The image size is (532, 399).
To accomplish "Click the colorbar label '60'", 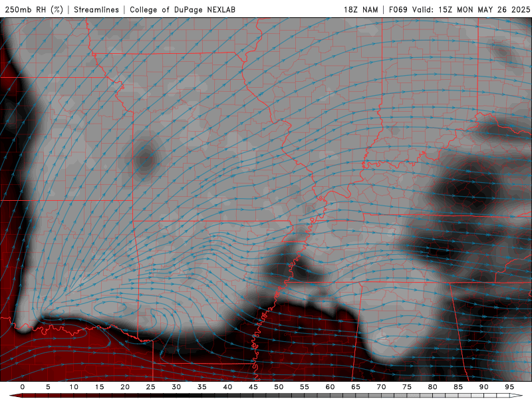I will click(x=330, y=387).
